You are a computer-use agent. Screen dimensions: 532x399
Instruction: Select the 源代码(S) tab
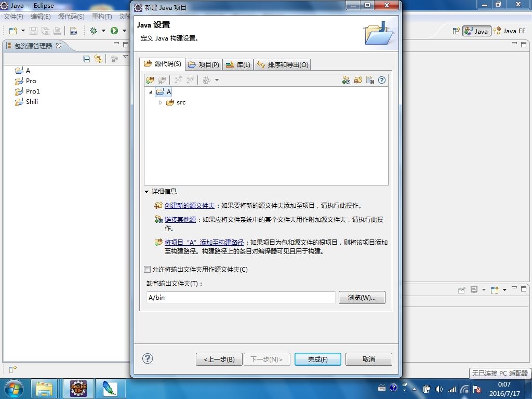click(x=163, y=64)
